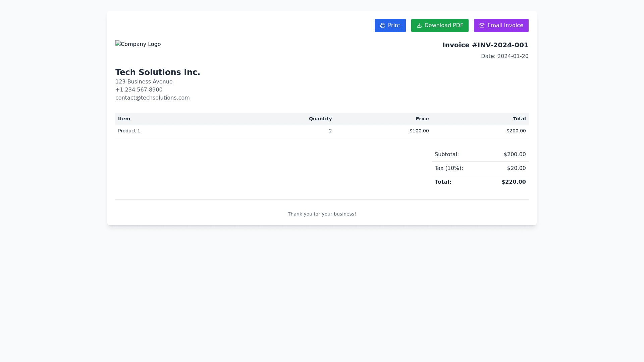The image size is (644, 362).
Task: Click the download arrow icon
Action: [x=419, y=26]
